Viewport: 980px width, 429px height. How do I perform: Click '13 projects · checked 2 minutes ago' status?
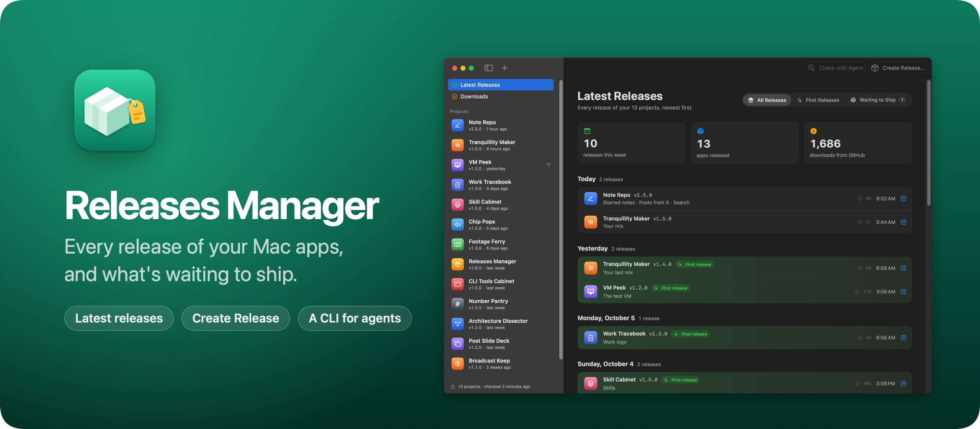pyautogui.click(x=494, y=387)
